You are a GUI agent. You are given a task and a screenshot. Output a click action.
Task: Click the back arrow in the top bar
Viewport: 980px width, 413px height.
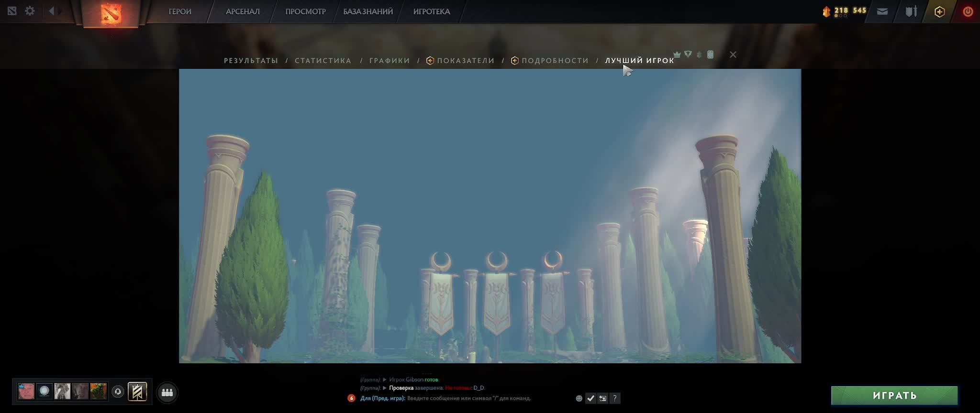tap(52, 11)
